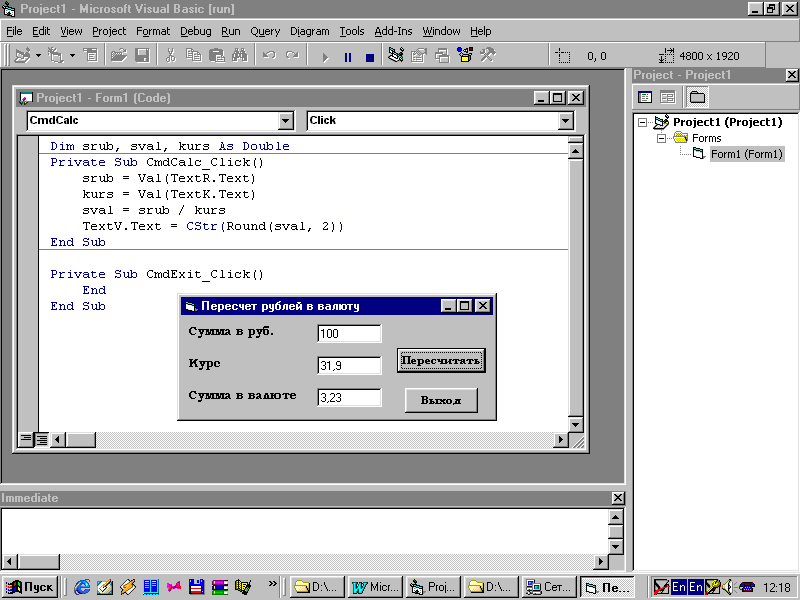Image resolution: width=800 pixels, height=600 pixels.
Task: Click line 'sval = srub / kurs'
Action: coord(154,210)
